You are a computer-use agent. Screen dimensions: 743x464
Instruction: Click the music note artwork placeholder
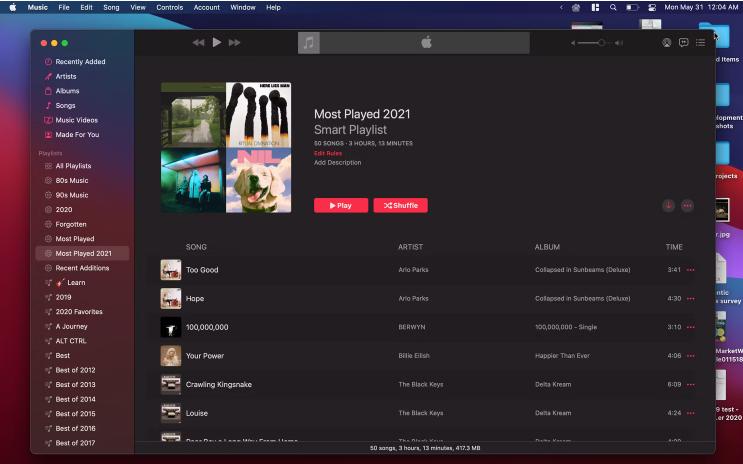coord(308,43)
